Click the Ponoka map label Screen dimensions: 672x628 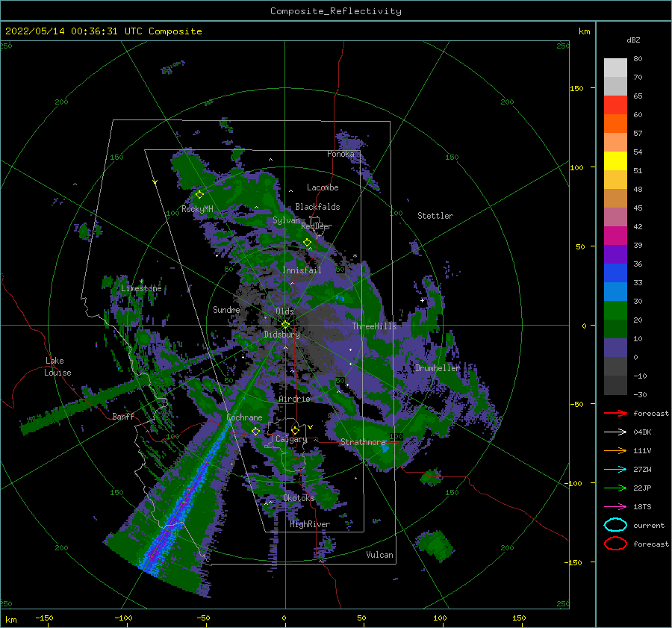point(340,154)
